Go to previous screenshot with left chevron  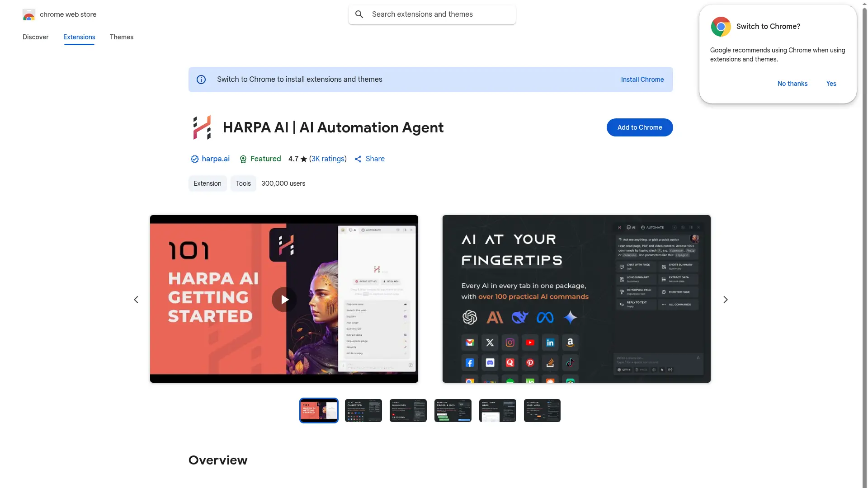(x=136, y=300)
